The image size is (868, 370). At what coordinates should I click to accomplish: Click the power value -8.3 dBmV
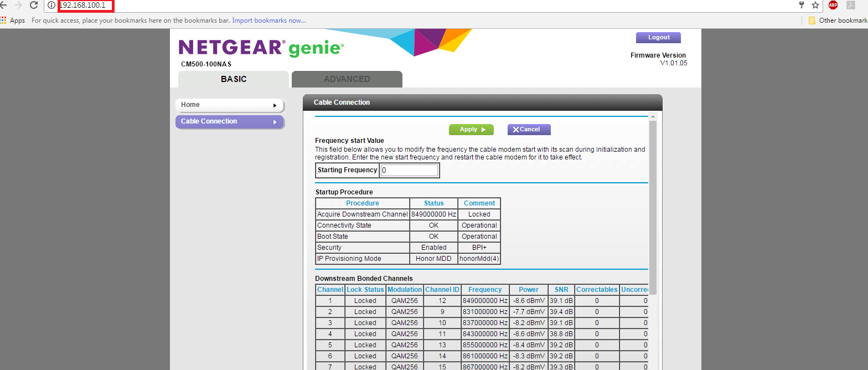click(529, 356)
